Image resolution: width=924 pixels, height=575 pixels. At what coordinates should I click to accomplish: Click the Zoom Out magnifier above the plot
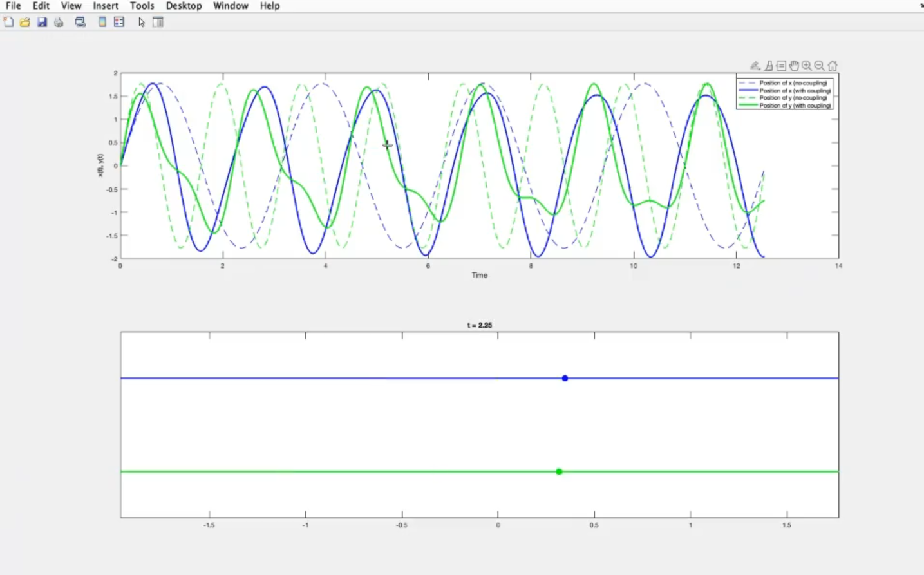[x=819, y=66]
